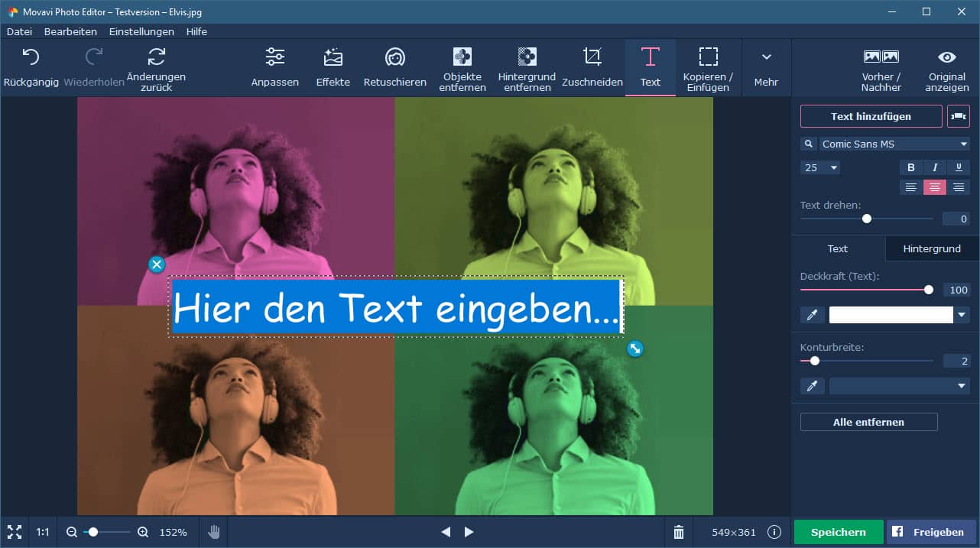Open the Kopieren / Einfügen tool
The image size is (980, 548).
708,69
